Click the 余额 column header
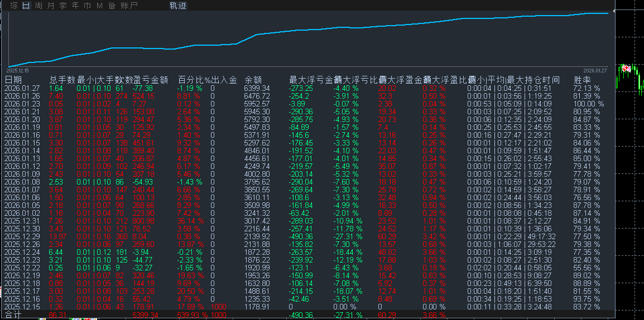The image size is (644, 320). [253, 80]
